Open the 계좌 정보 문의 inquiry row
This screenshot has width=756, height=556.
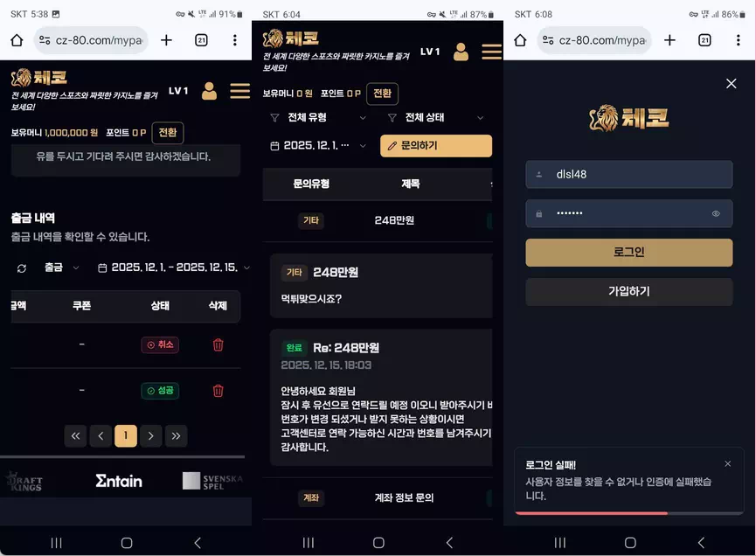[378, 498]
